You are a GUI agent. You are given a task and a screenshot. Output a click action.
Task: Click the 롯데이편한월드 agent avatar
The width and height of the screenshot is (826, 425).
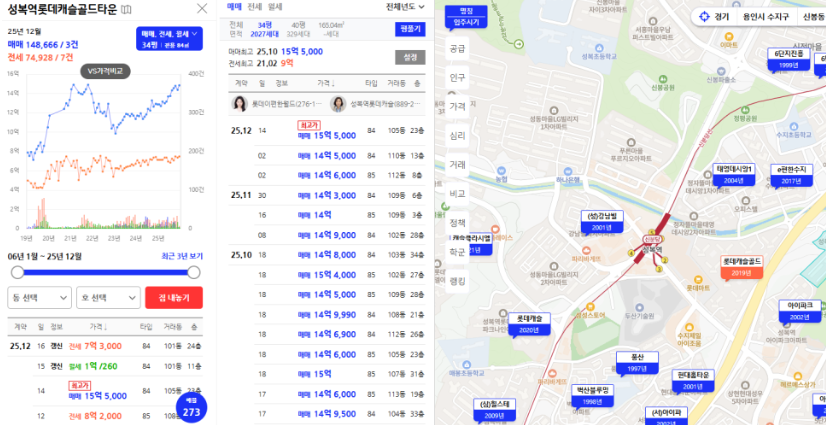coord(240,104)
